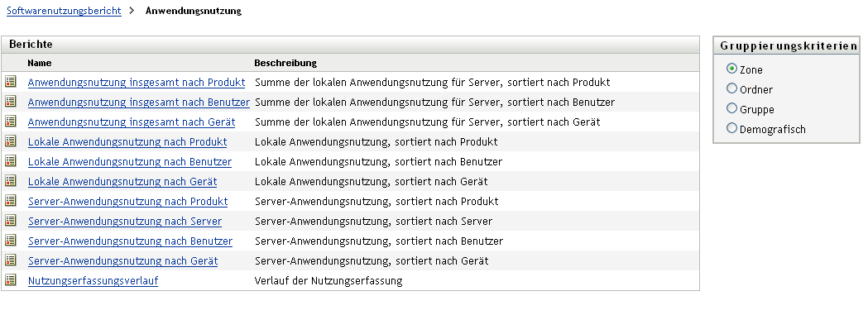Click report icon beside Anwendungsnutzung insgesamt nach Gerät
Viewport: 868px width, 315px height.
(11, 122)
